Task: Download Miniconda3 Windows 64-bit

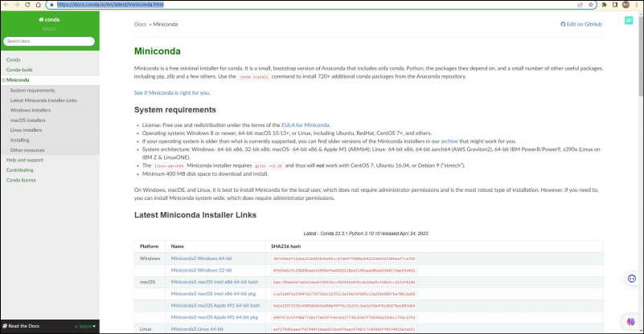Action: point(201,259)
